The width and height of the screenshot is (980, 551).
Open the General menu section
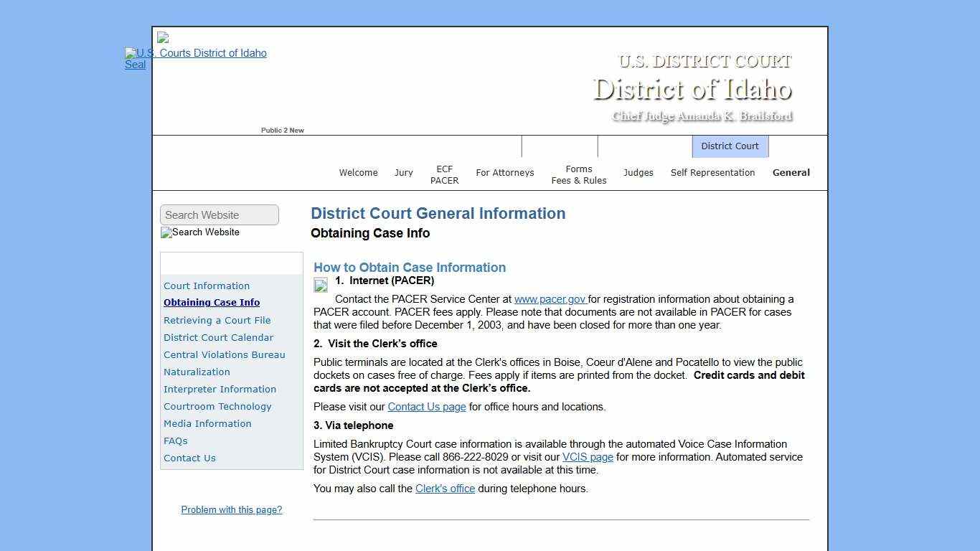click(791, 172)
